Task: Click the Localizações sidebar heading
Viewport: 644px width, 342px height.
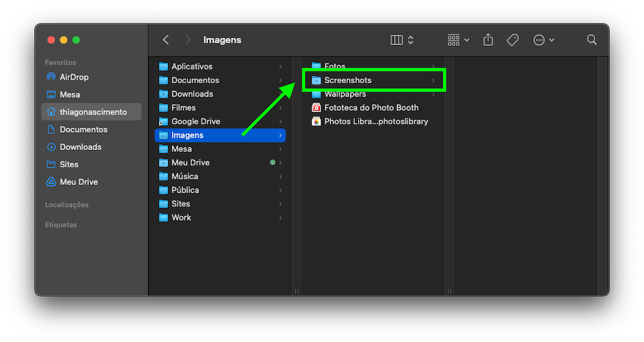Action: tap(66, 205)
